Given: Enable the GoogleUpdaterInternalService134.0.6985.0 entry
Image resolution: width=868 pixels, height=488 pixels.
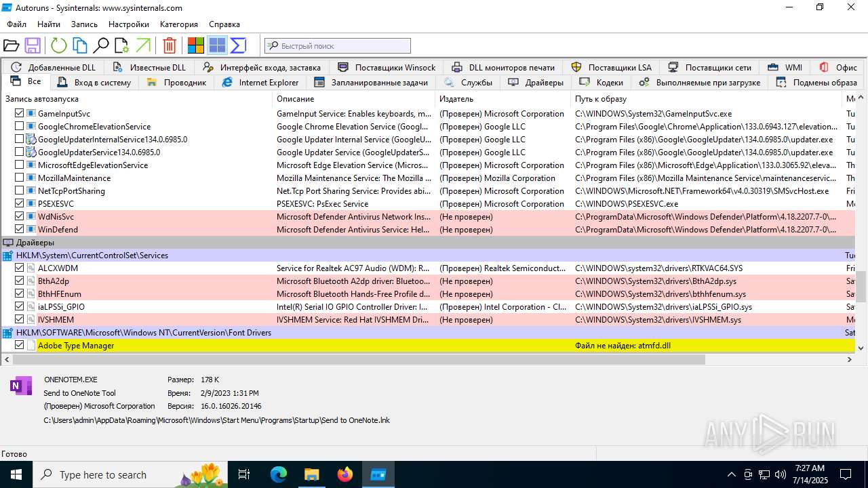Looking at the screenshot, I should tap(19, 139).
